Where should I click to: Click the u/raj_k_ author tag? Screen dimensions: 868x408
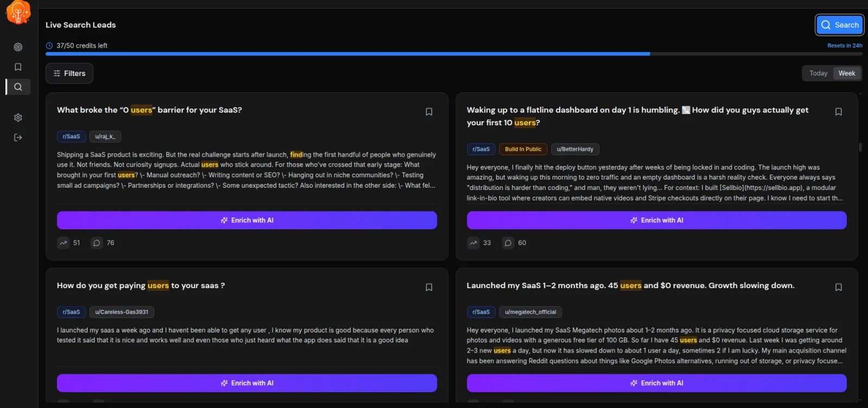pyautogui.click(x=105, y=137)
